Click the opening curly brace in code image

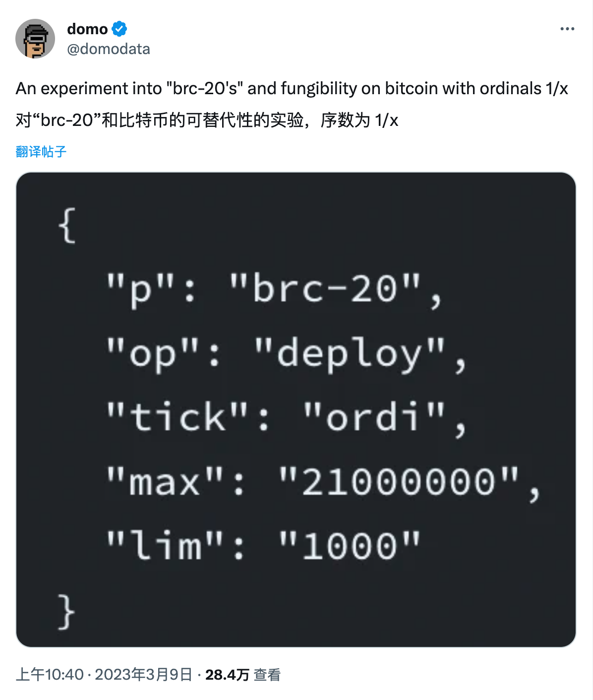[67, 226]
